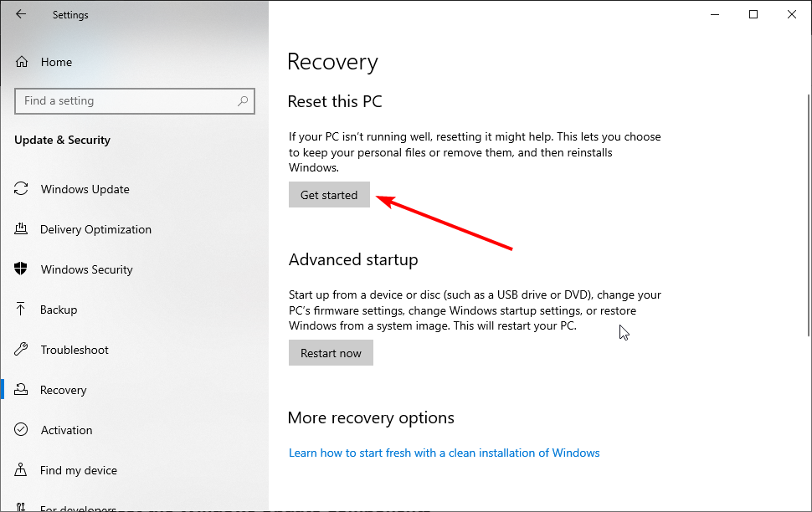Select Recovery in the sidebar

pyautogui.click(x=63, y=390)
